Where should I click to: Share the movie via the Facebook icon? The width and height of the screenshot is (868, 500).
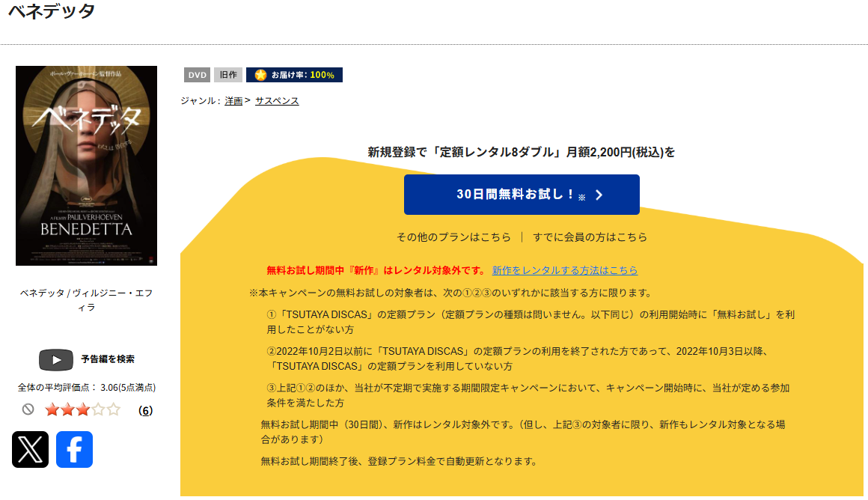(74, 450)
